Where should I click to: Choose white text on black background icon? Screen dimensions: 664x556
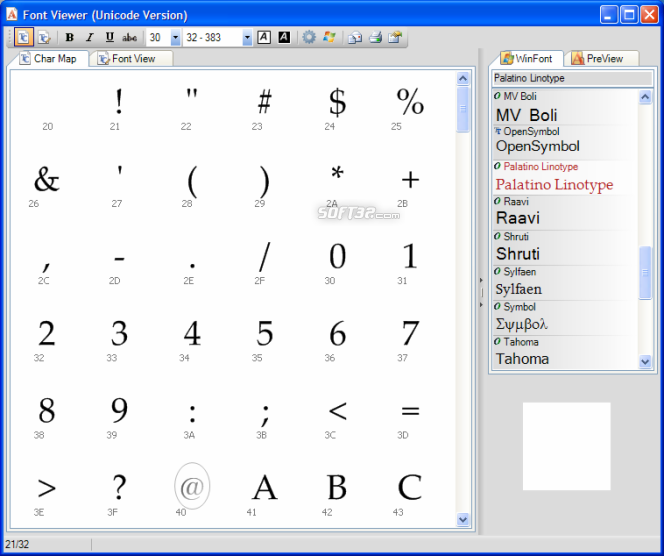point(284,37)
